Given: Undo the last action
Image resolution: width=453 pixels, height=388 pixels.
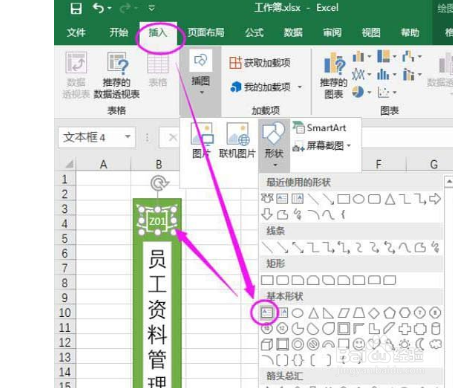Looking at the screenshot, I should (98, 8).
